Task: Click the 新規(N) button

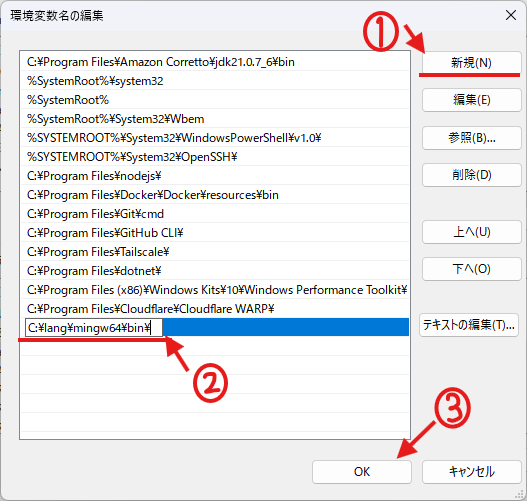Action: click(x=472, y=62)
